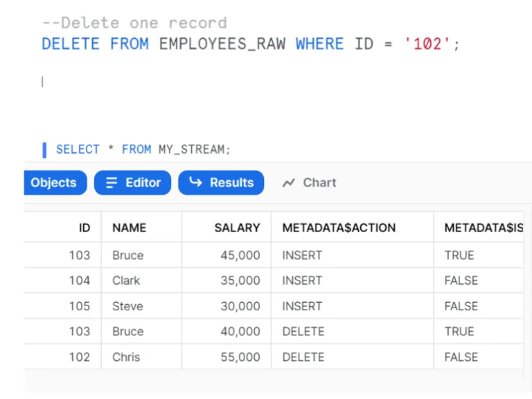Screen dimensions: 532x399
Task: Sort by the ID column header
Action: click(x=84, y=227)
